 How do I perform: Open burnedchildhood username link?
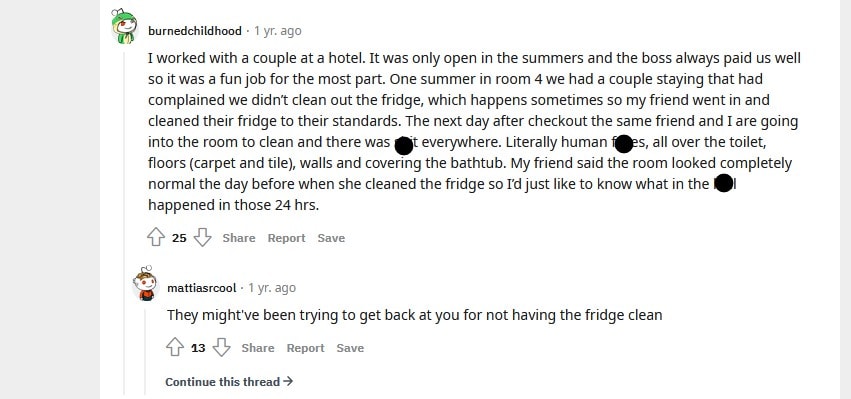[x=195, y=31]
